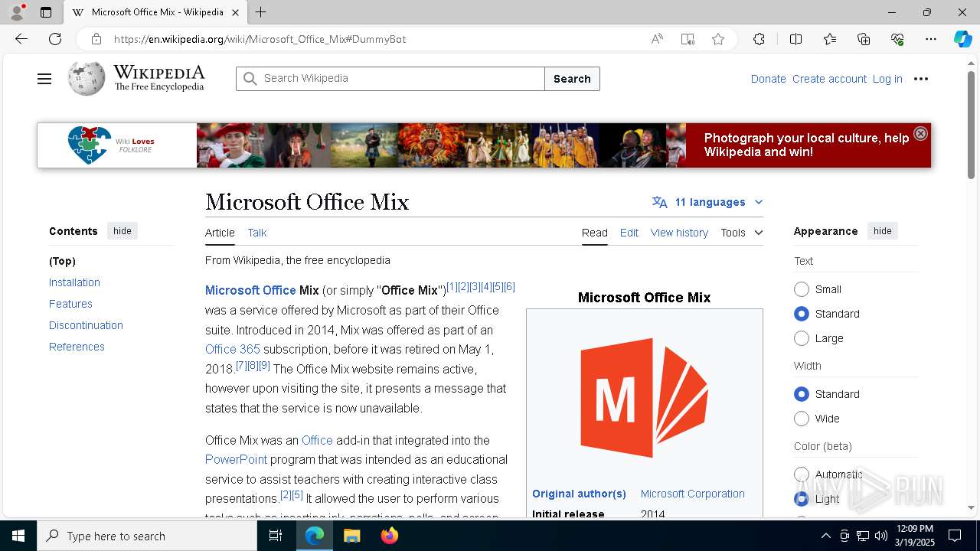Hide the Appearance panel
The image size is (980, 551).
883,231
